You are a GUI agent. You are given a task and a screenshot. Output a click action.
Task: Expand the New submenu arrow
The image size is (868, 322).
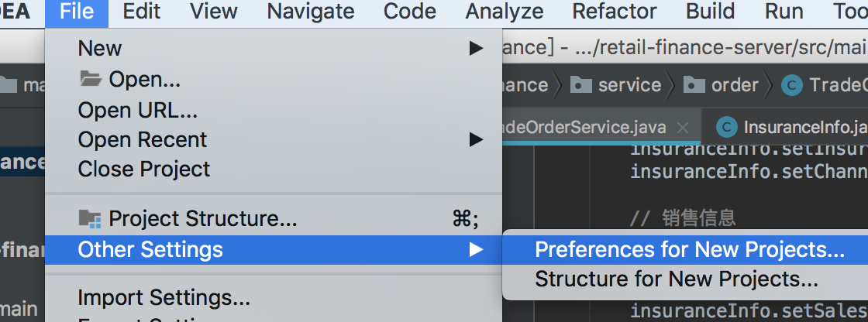pos(476,49)
